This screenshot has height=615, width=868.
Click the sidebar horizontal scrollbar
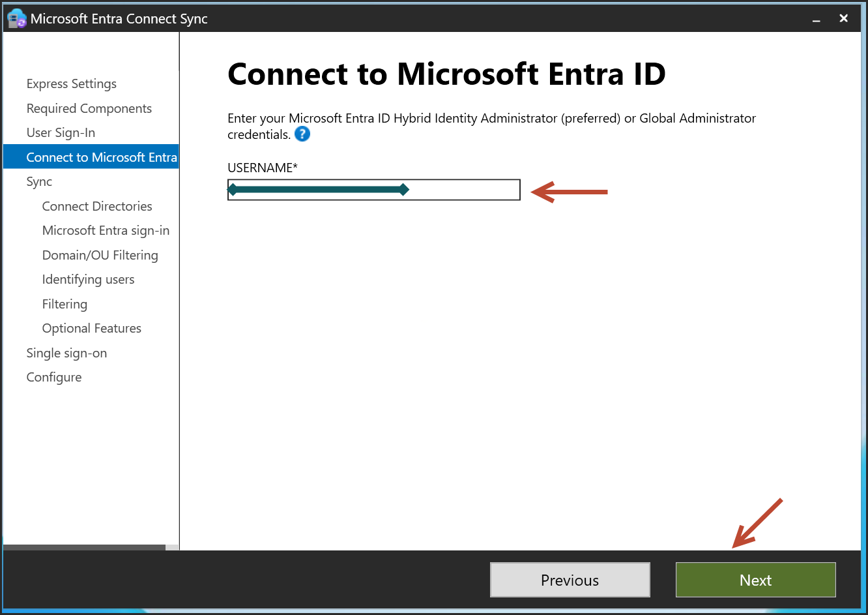85,547
